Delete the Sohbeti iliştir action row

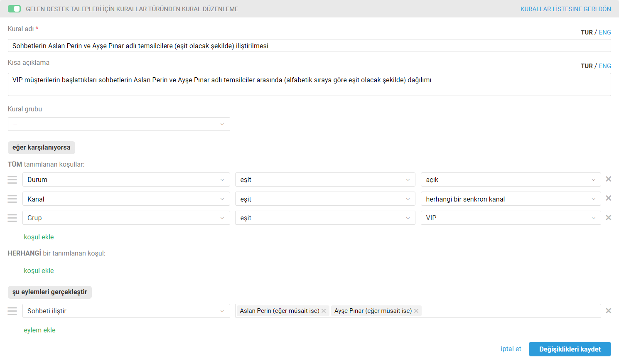pos(609,311)
